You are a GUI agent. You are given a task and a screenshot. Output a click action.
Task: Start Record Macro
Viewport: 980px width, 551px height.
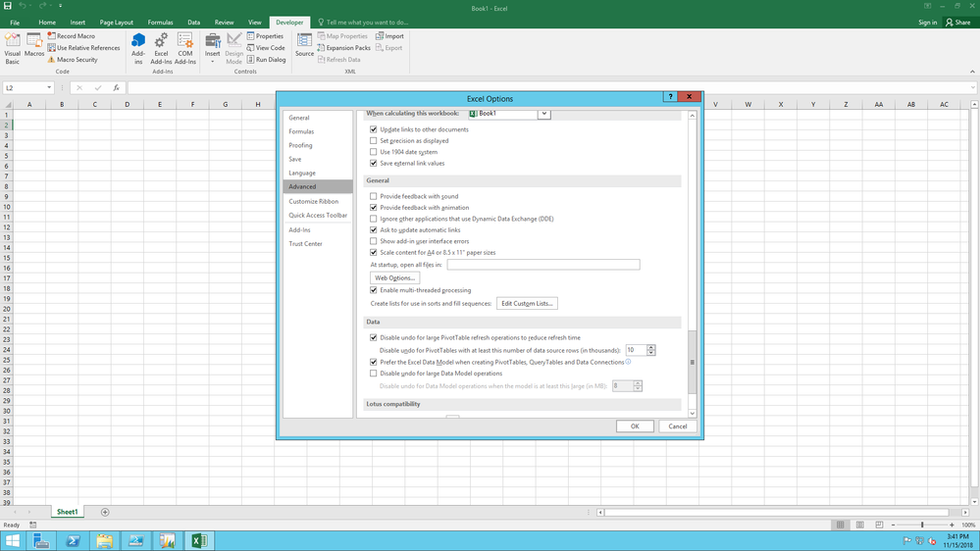tap(72, 36)
